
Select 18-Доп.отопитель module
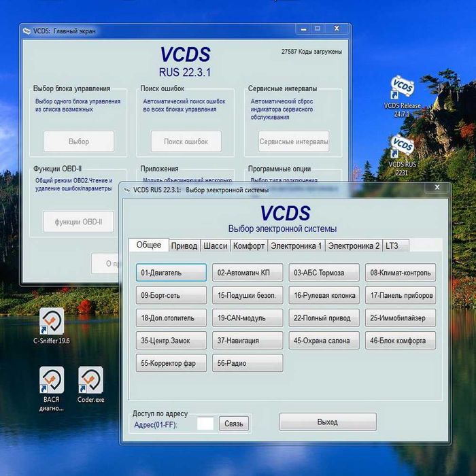click(x=171, y=318)
